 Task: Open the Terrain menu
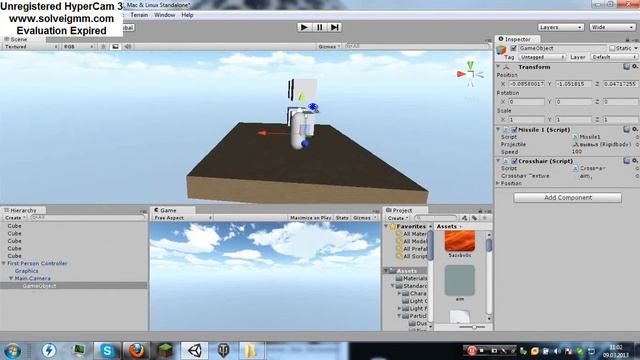(139, 15)
